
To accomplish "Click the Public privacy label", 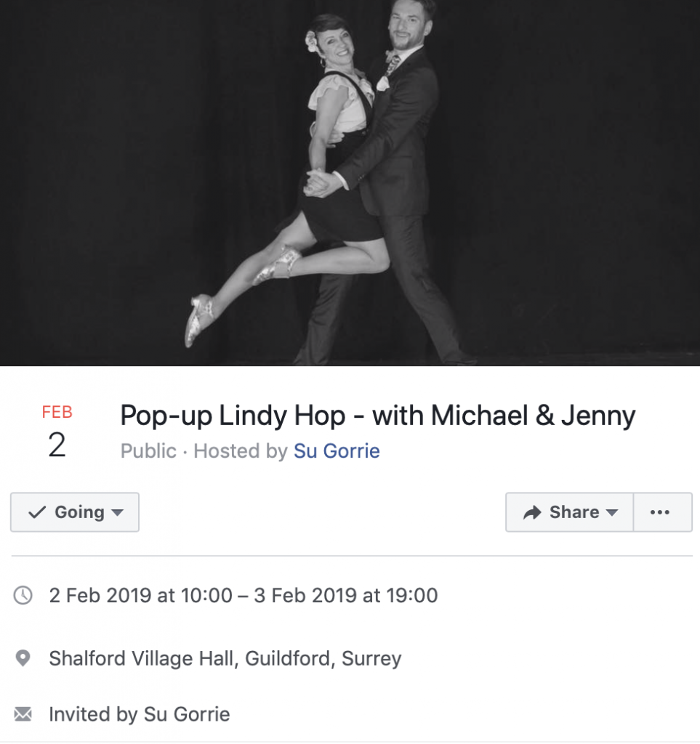I will 148,450.
